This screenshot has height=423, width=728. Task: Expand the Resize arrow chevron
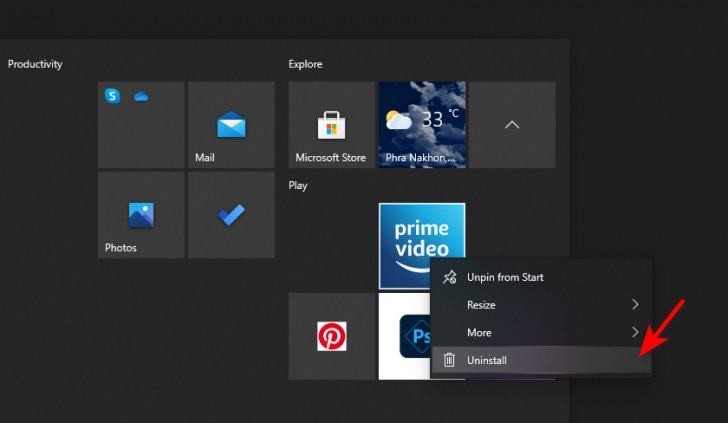point(635,304)
